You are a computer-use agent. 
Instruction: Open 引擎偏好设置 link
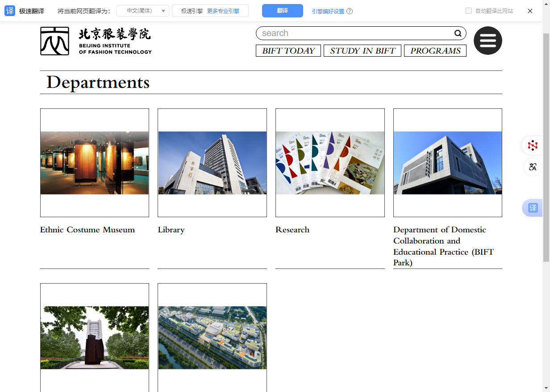(328, 11)
